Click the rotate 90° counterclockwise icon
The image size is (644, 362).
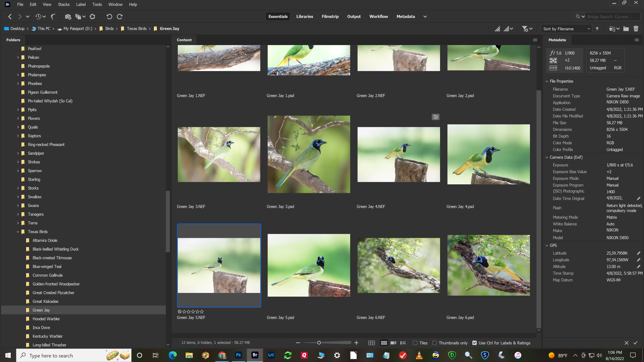click(109, 16)
